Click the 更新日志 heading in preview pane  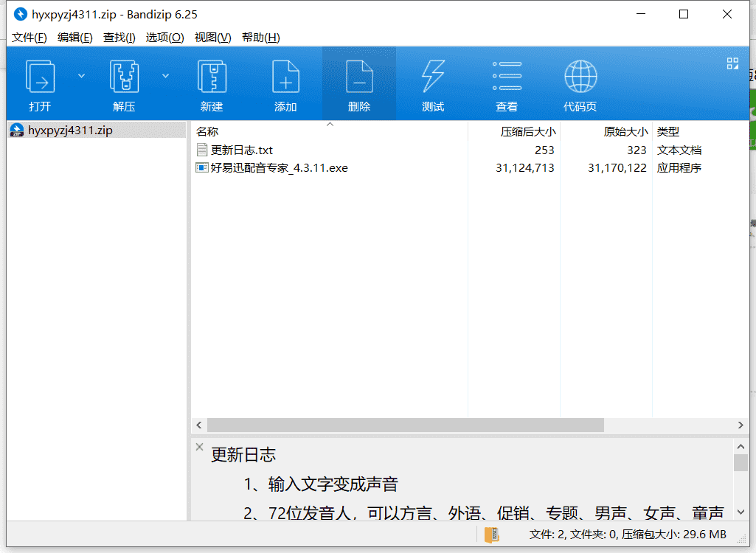click(x=243, y=455)
